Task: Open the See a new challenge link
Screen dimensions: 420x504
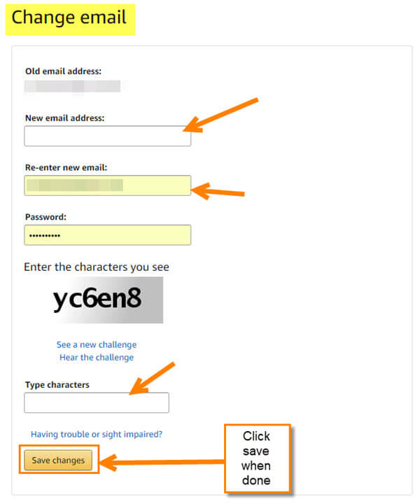Action: 97,344
